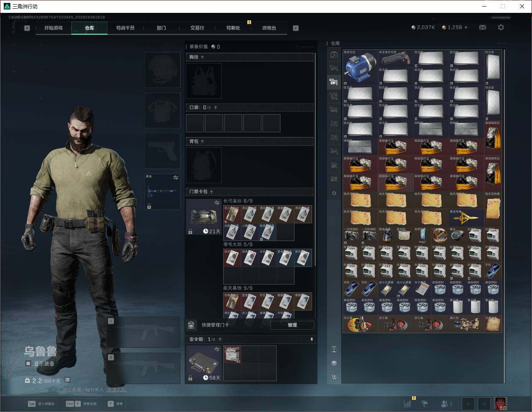Image resolution: width=532 pixels, height=412 pixels.
Task: Open the stats bar chart icon
Action: pyautogui.click(x=408, y=404)
